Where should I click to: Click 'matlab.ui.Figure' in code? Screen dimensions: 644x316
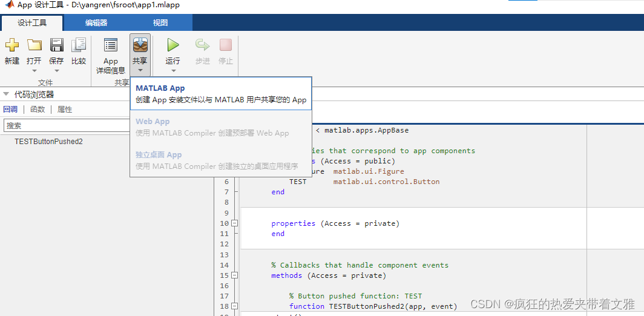(369, 171)
